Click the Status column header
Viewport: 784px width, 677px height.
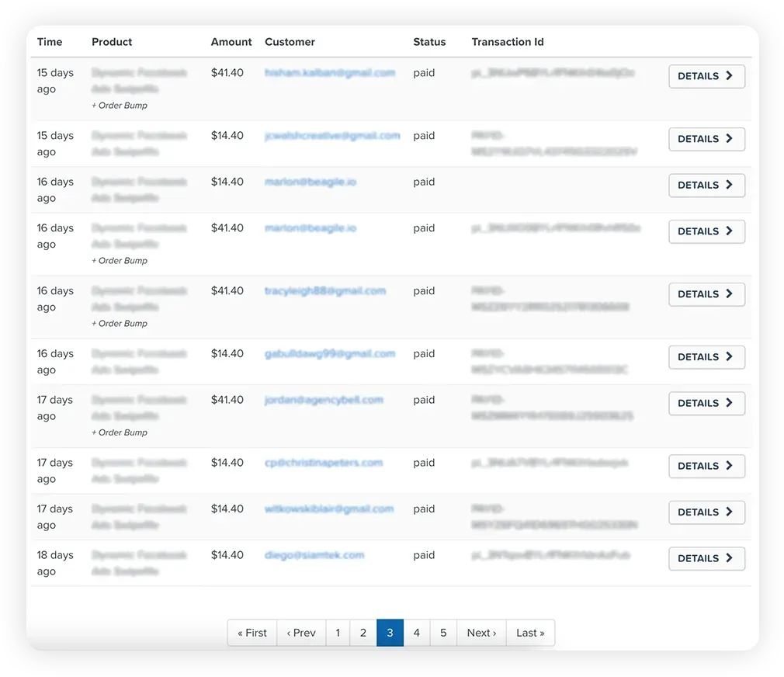click(429, 42)
